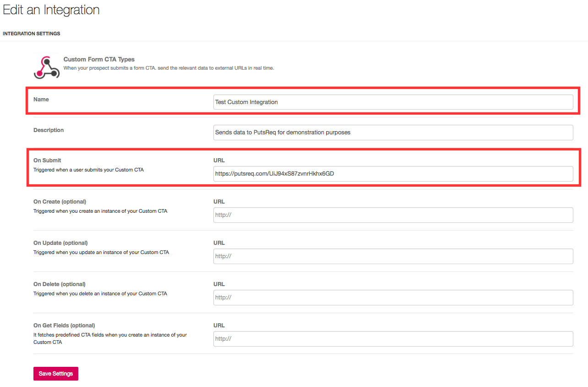The width and height of the screenshot is (588, 387).
Task: Click the 'INTEGRATION SETTINGS' section label
Action: pyautogui.click(x=32, y=33)
